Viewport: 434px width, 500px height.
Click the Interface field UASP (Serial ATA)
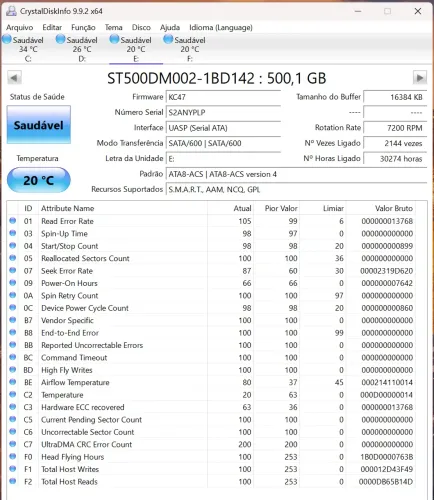pyautogui.click(x=223, y=128)
